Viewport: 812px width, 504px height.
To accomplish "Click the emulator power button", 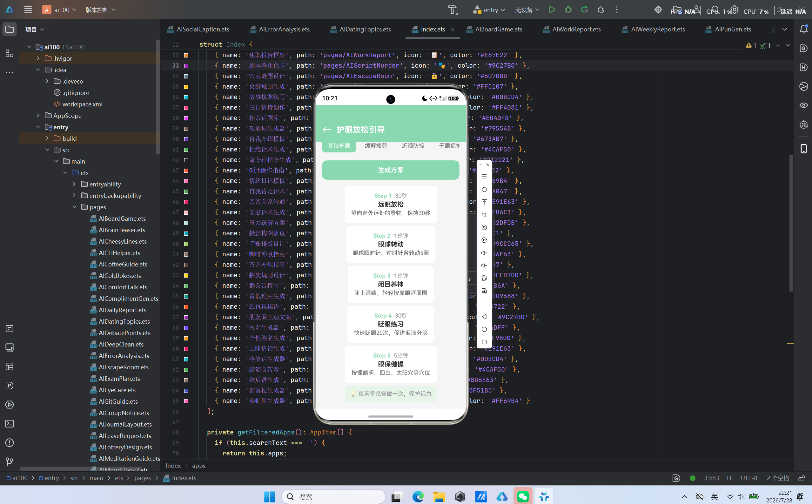I will [484, 189].
